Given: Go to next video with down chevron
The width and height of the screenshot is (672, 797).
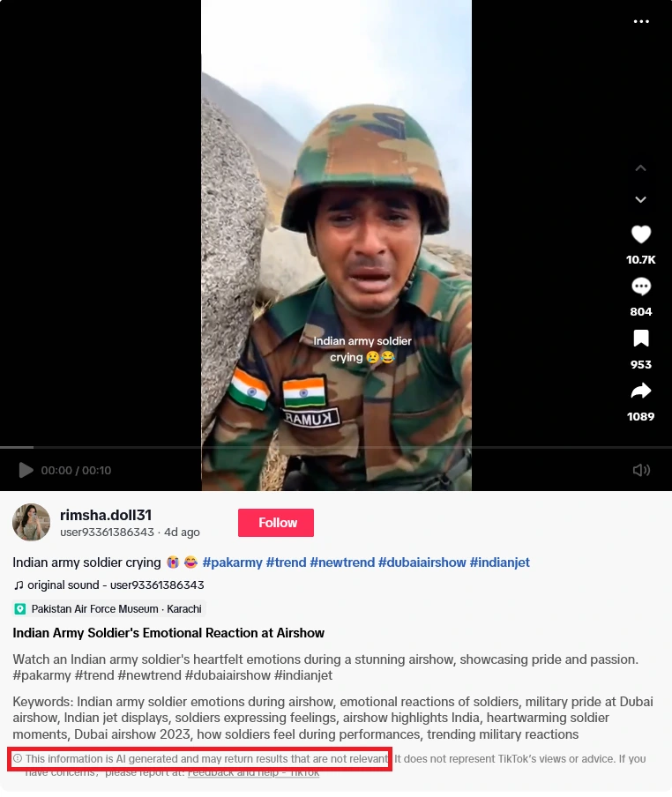Looking at the screenshot, I should 640,199.
